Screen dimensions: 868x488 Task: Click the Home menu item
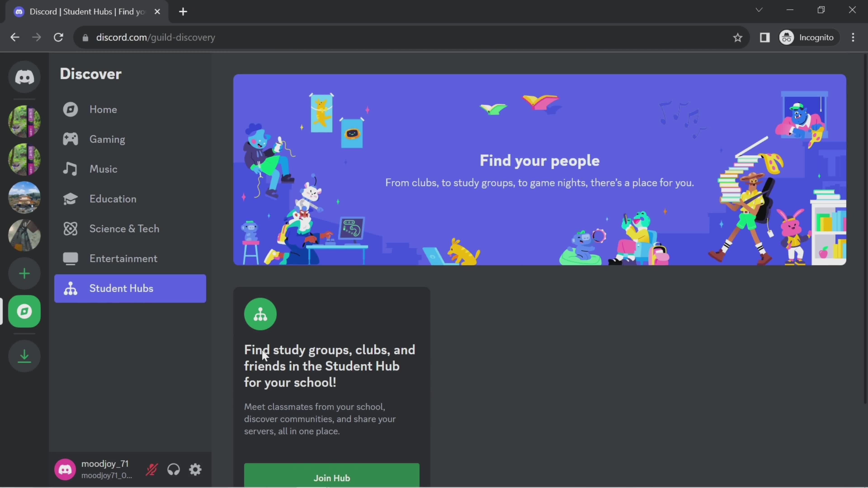click(x=103, y=110)
